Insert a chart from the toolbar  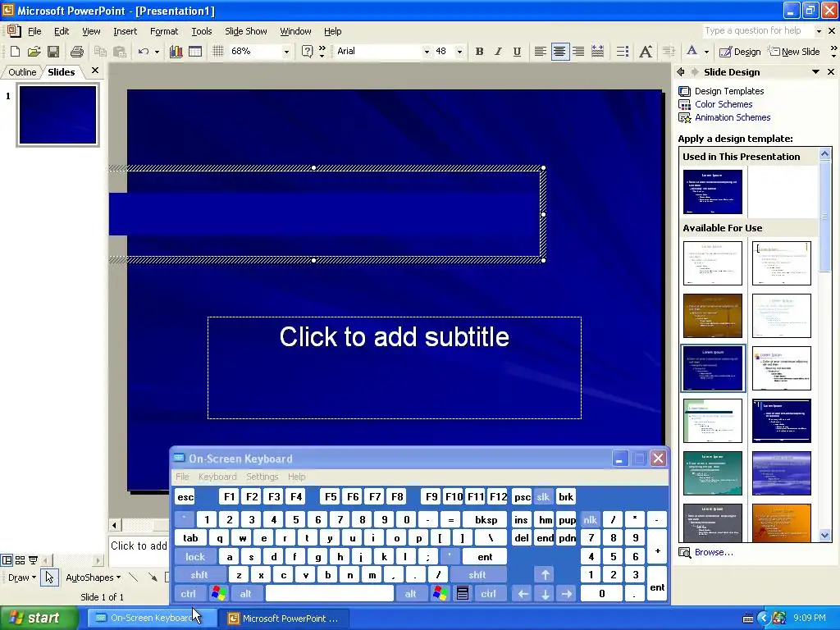pyautogui.click(x=176, y=52)
